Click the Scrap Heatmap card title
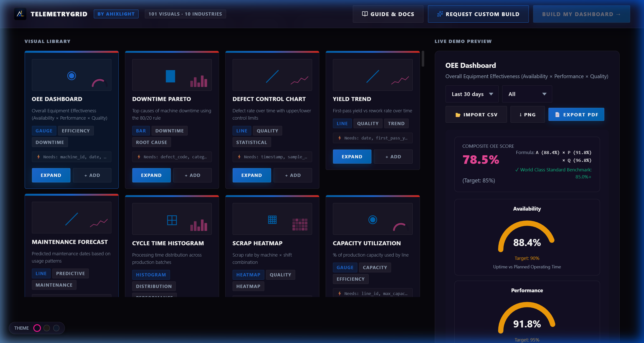The height and width of the screenshot is (343, 644). (257, 243)
